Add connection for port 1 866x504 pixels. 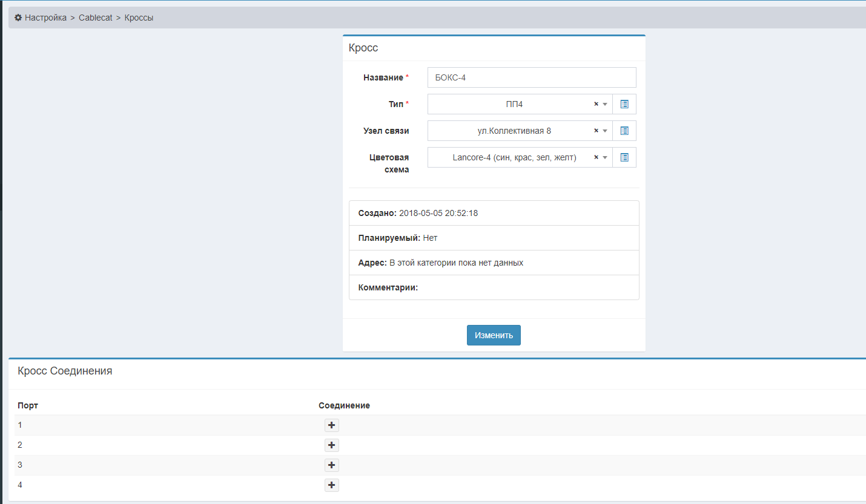[x=331, y=425]
